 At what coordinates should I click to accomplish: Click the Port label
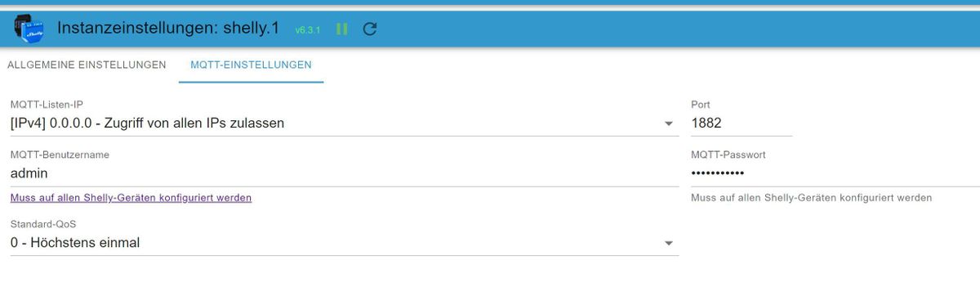click(700, 105)
